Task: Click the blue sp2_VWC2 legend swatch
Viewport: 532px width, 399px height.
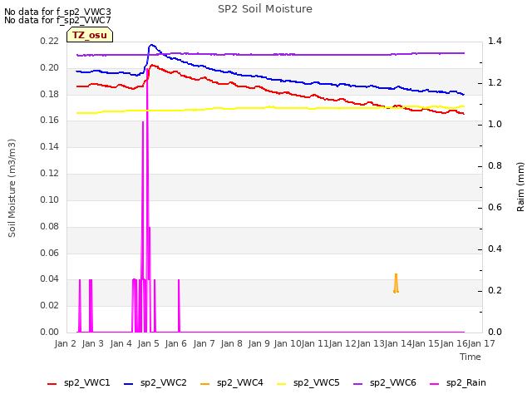Action: click(x=129, y=384)
